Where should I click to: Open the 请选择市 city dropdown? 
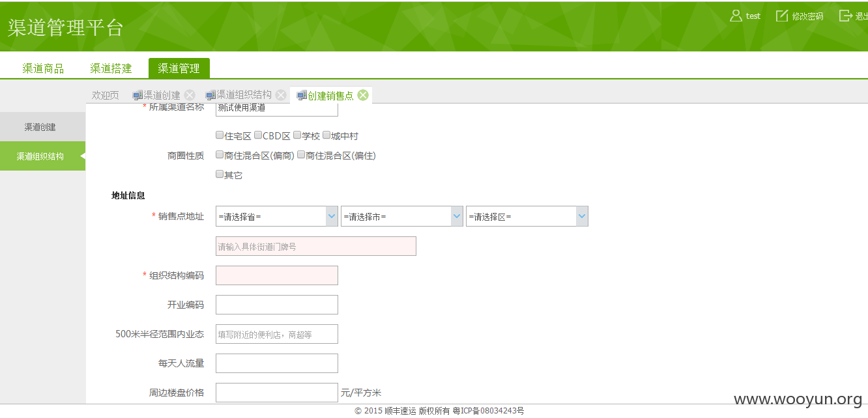point(401,217)
